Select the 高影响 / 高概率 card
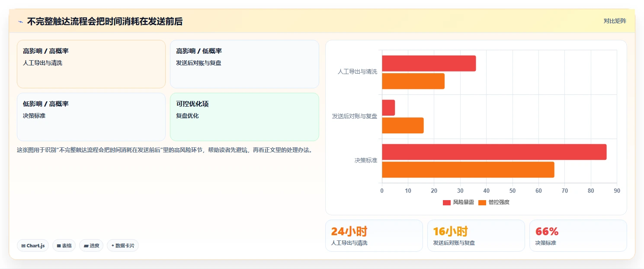 pos(91,64)
